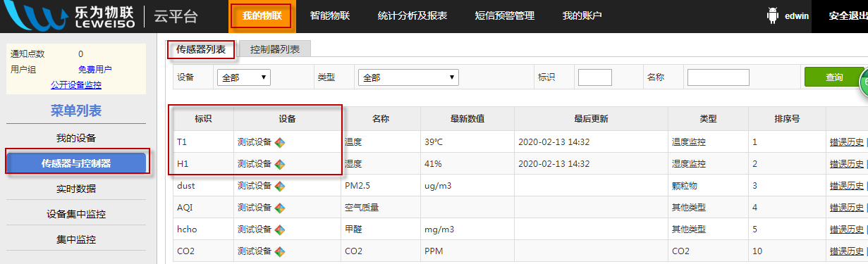868x264 pixels.
Task: Click the Android icon beside edwin
Action: pos(771,15)
